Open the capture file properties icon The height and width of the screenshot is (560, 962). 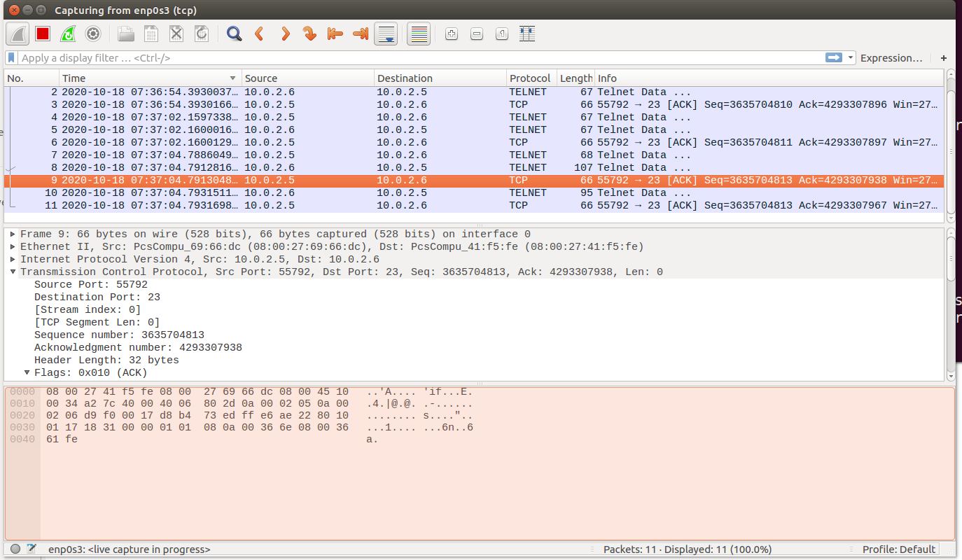point(32,549)
